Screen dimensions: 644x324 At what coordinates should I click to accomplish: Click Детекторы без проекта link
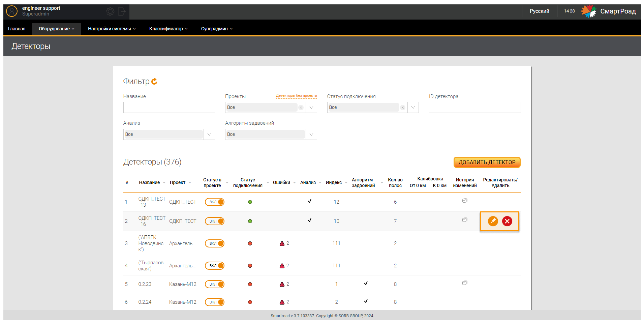point(296,96)
